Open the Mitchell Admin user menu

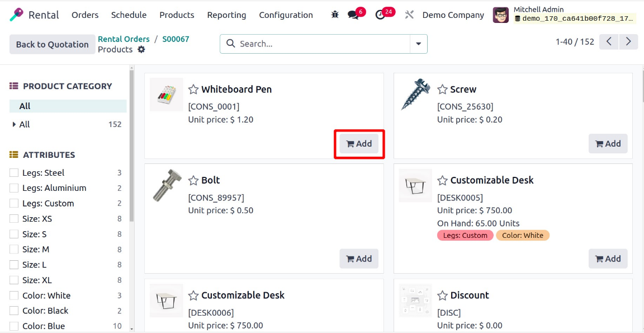click(x=539, y=9)
